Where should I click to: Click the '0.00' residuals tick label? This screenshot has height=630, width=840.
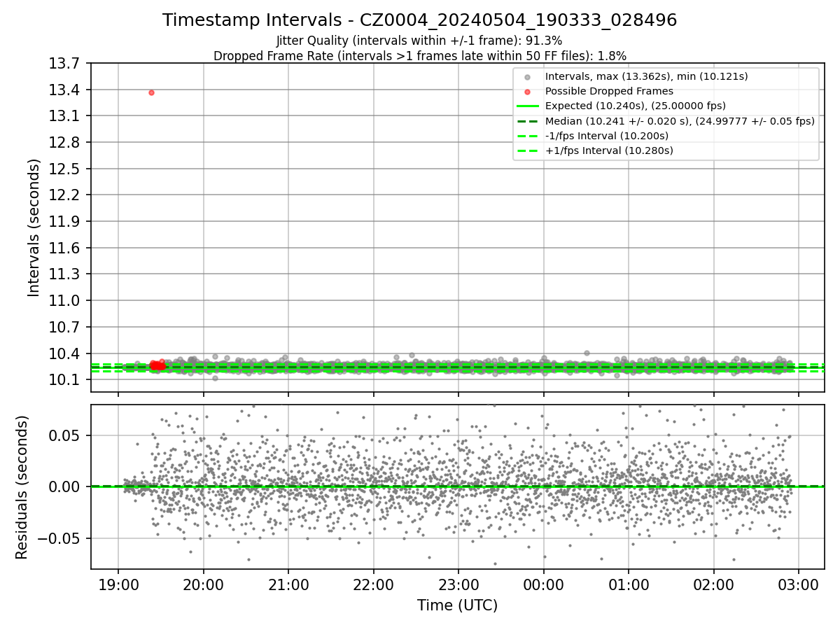(x=66, y=486)
